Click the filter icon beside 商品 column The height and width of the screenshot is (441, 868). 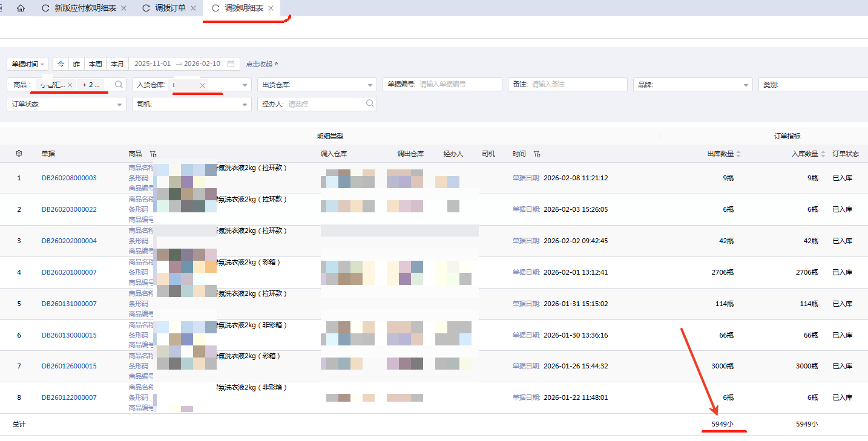pyautogui.click(x=153, y=154)
